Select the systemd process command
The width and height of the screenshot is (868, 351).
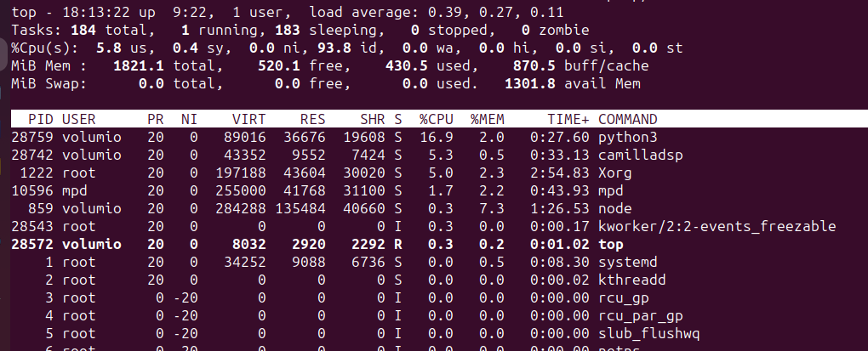click(628, 262)
